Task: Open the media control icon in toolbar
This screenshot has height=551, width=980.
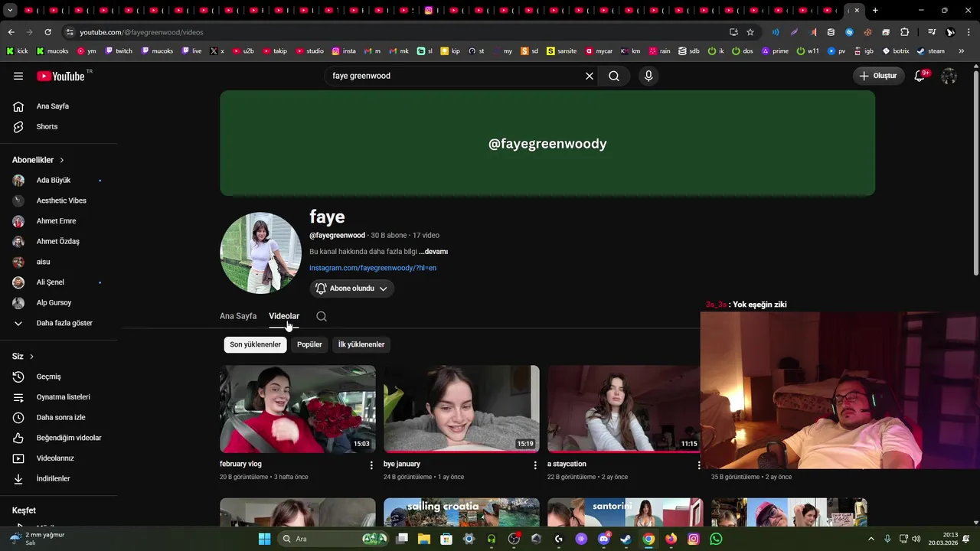Action: click(x=932, y=32)
